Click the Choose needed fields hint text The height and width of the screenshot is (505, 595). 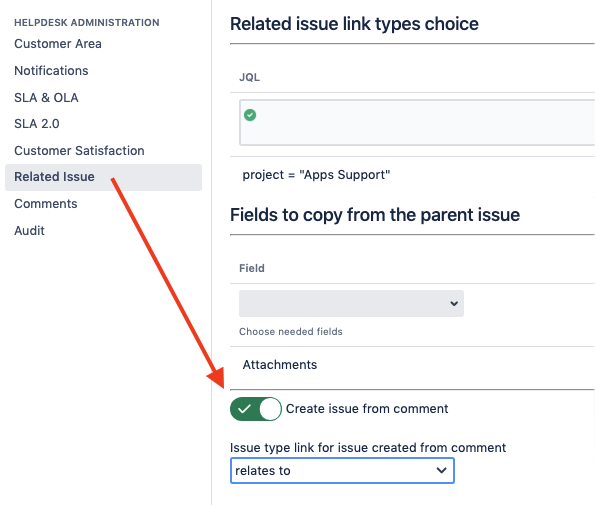(291, 332)
